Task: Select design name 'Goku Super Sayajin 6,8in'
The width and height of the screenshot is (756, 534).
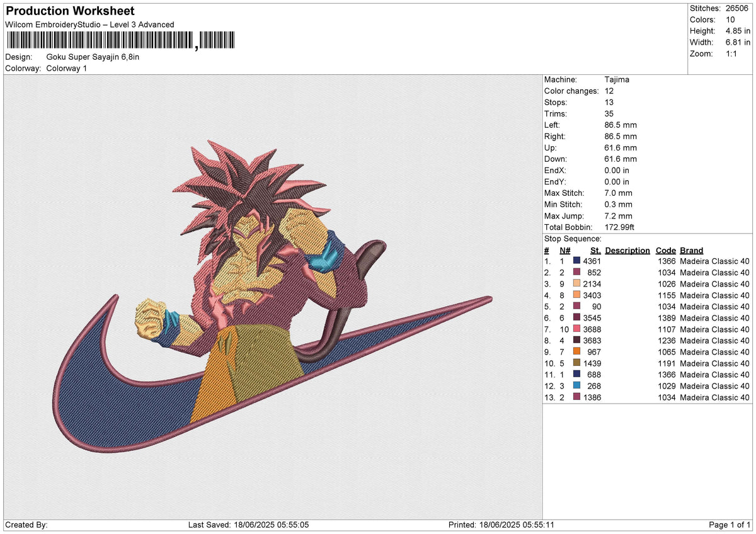Action: click(93, 57)
